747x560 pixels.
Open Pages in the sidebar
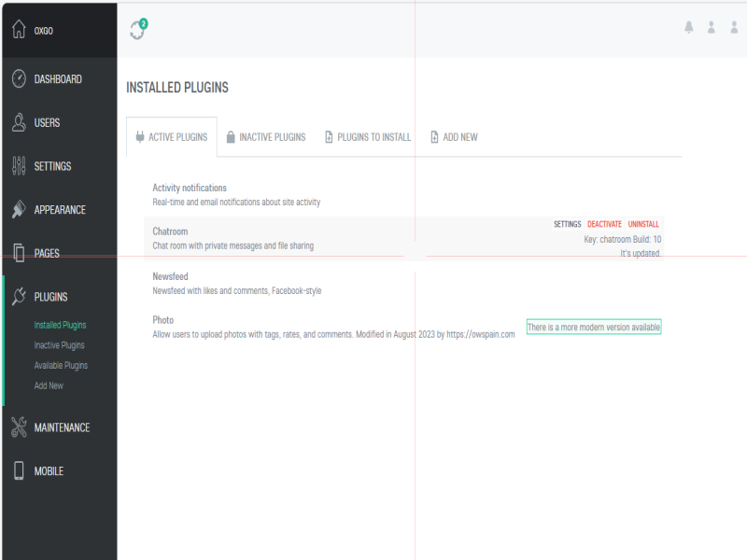47,253
